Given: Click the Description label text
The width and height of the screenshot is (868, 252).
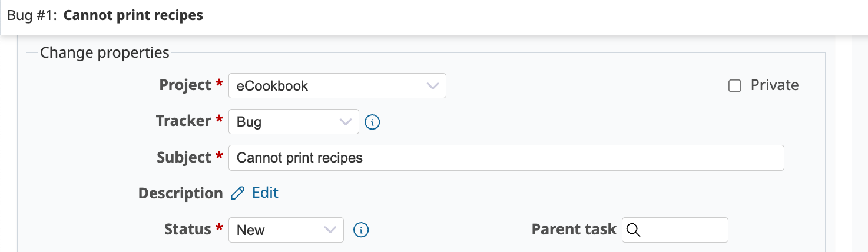Looking at the screenshot, I should coord(181,193).
